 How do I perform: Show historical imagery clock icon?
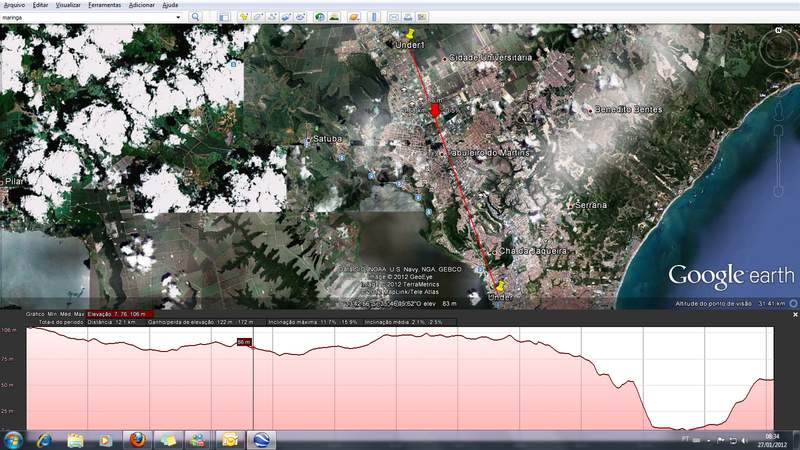click(320, 17)
